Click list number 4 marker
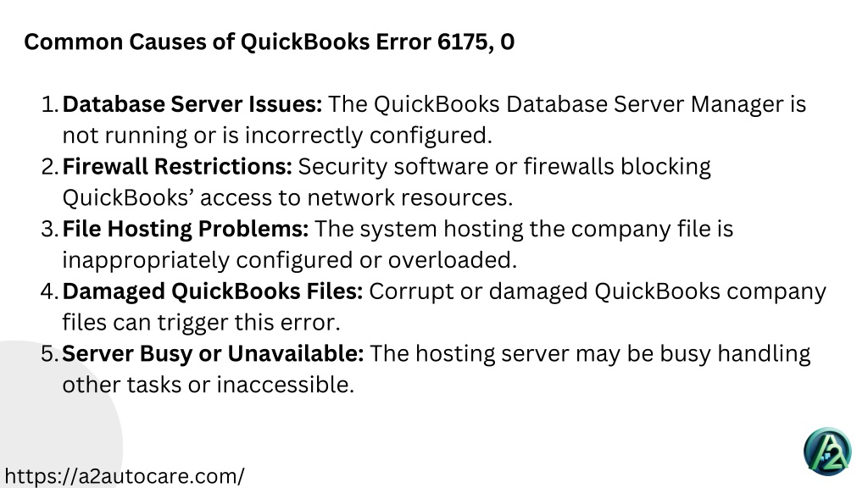The width and height of the screenshot is (868, 488). 50,292
